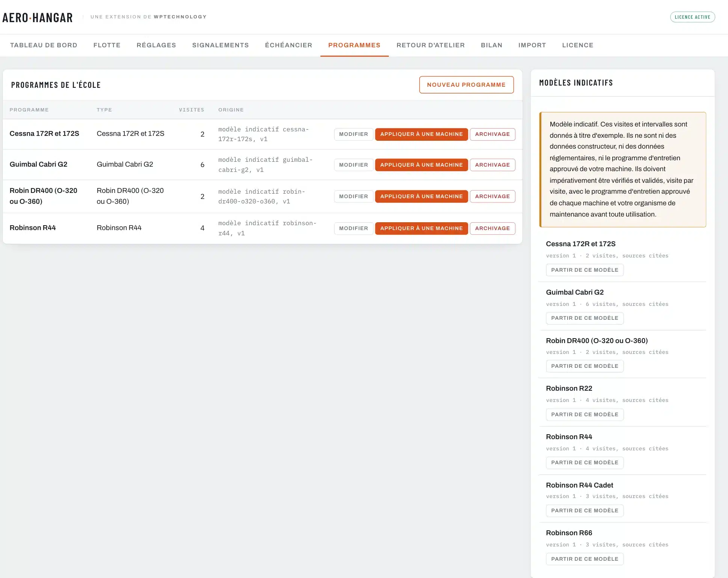
Task: Click the Type column header
Action: click(104, 110)
